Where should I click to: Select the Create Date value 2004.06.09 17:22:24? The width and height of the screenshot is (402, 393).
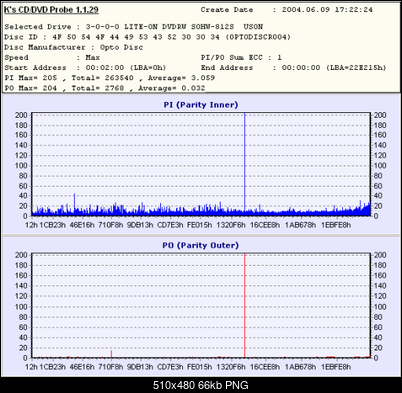[327, 10]
